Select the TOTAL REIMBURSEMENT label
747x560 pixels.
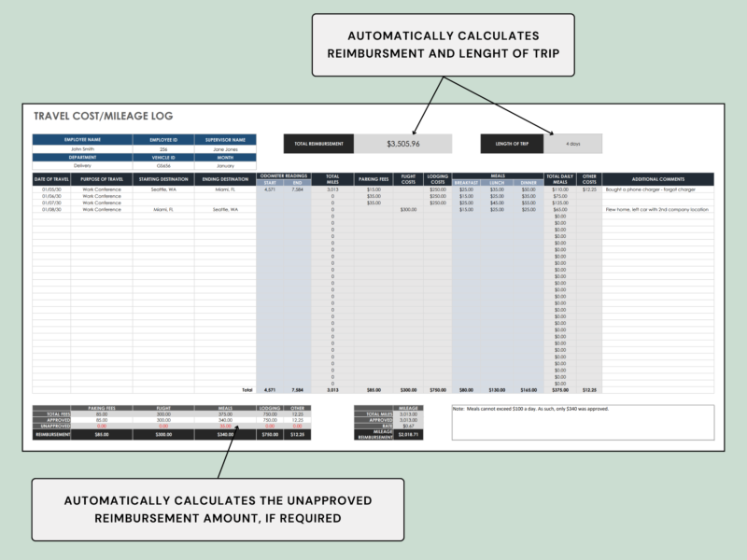pos(318,144)
